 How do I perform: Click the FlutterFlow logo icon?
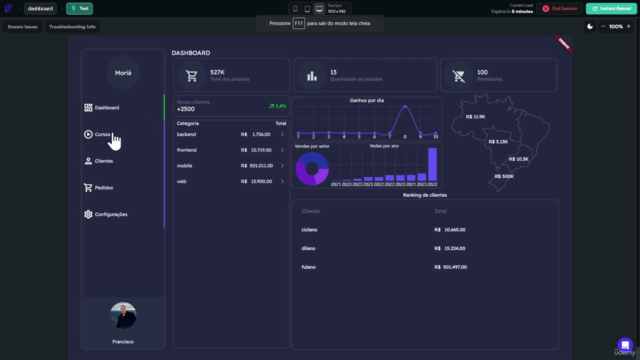point(9,8)
